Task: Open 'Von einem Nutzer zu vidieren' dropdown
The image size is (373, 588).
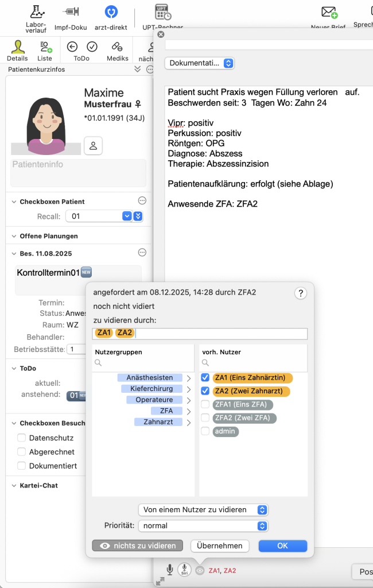Action: [x=204, y=510]
